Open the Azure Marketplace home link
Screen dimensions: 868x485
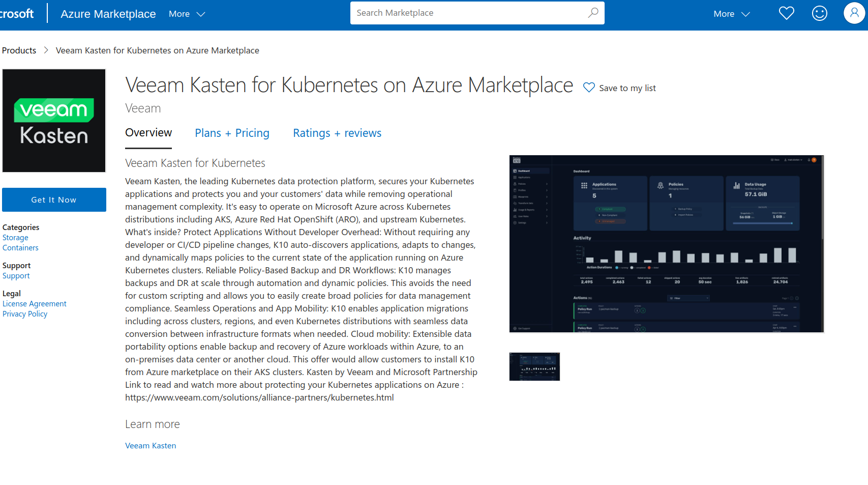point(108,14)
